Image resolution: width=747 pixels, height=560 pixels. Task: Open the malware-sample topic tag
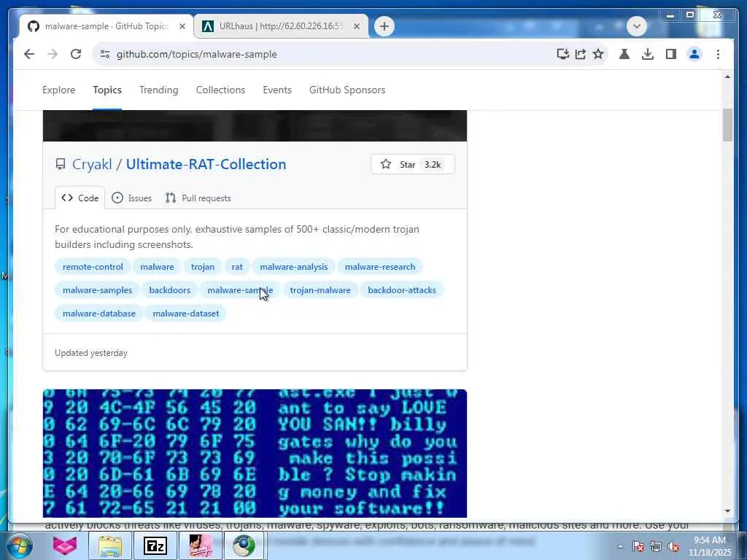coord(240,290)
